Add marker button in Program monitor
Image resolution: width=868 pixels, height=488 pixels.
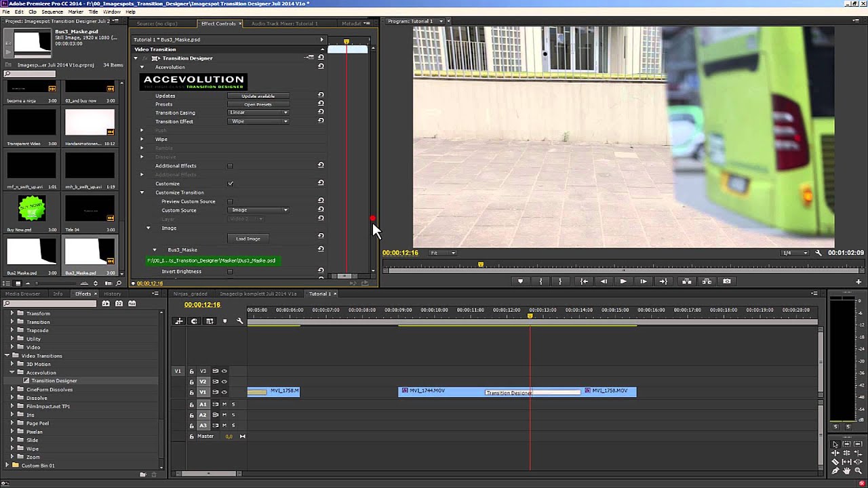521,281
